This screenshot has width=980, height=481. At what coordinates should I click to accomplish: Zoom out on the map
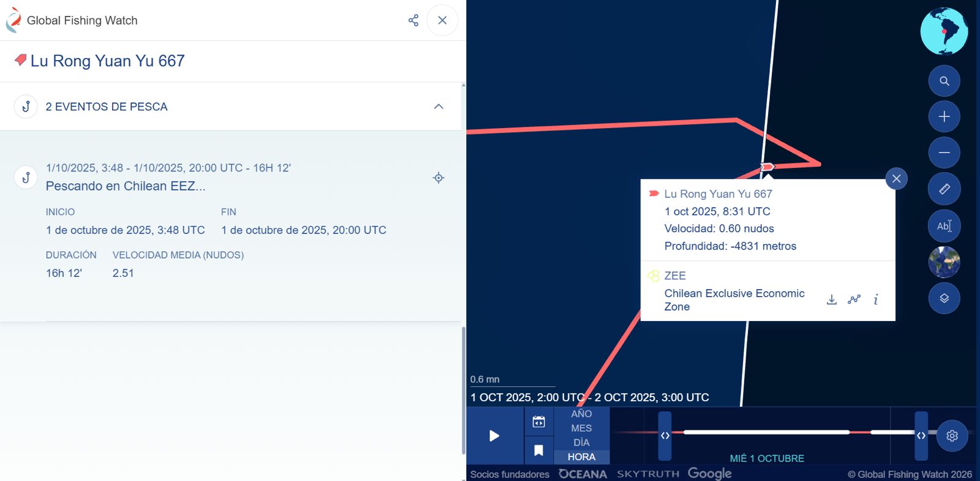(944, 153)
